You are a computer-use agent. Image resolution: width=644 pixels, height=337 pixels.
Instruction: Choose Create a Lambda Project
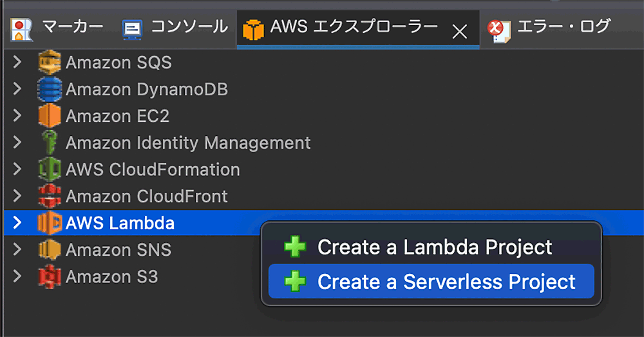(x=434, y=247)
